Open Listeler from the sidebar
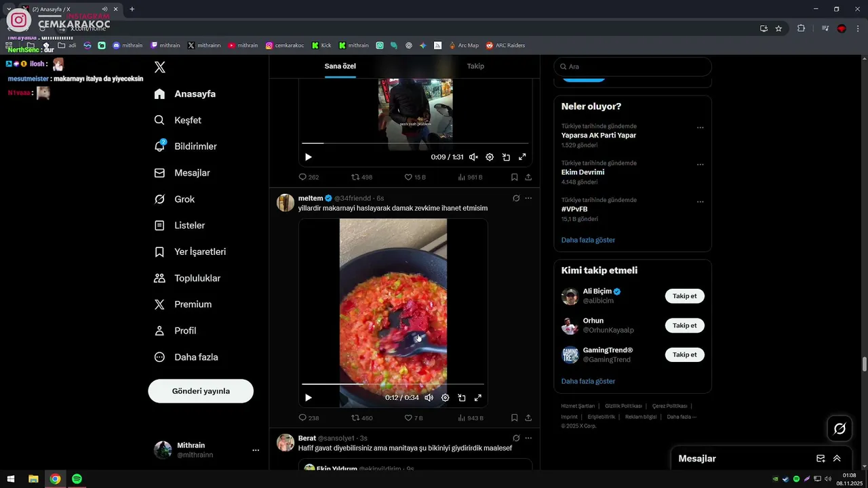The height and width of the screenshot is (488, 868). click(180, 225)
